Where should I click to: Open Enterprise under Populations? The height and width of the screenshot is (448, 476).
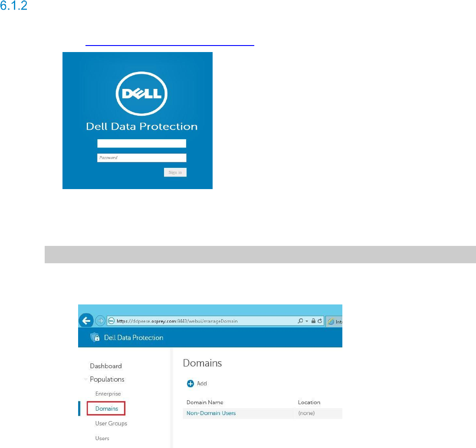pos(108,394)
